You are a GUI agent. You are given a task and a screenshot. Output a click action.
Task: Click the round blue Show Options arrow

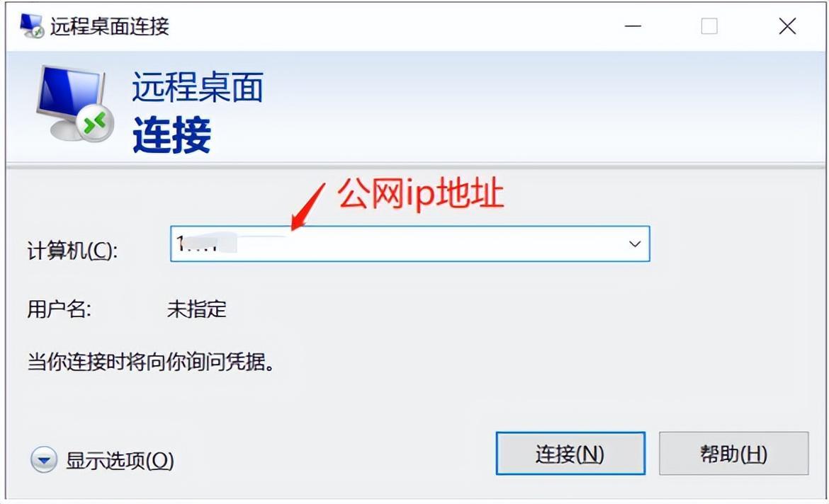point(44,460)
